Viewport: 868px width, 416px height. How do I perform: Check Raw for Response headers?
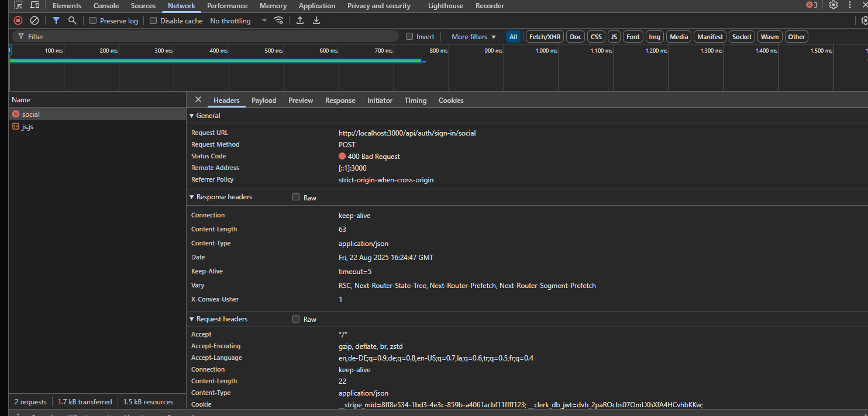[296, 197]
